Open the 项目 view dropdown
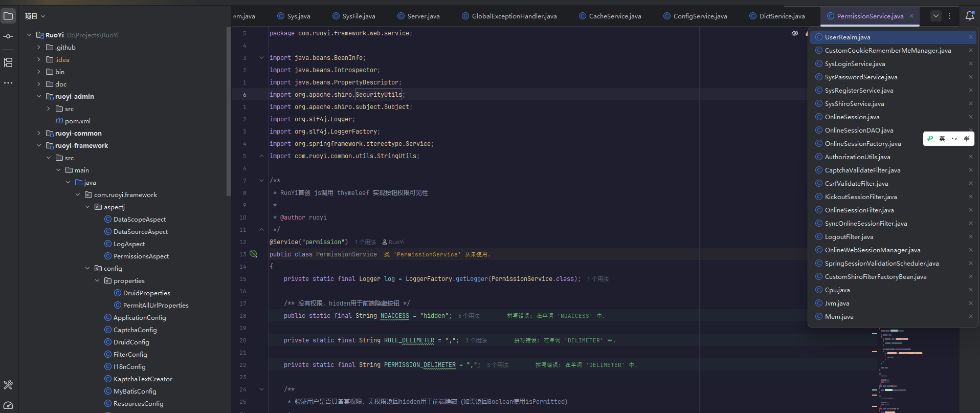 [x=35, y=16]
